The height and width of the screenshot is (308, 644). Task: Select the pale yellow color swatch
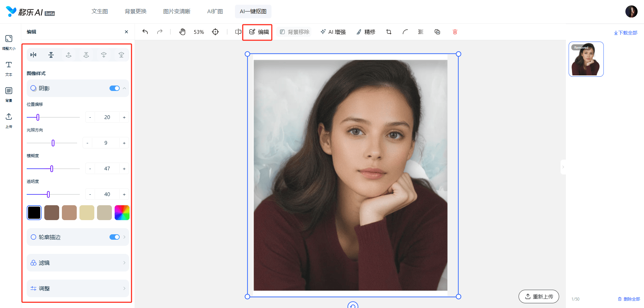tap(87, 213)
